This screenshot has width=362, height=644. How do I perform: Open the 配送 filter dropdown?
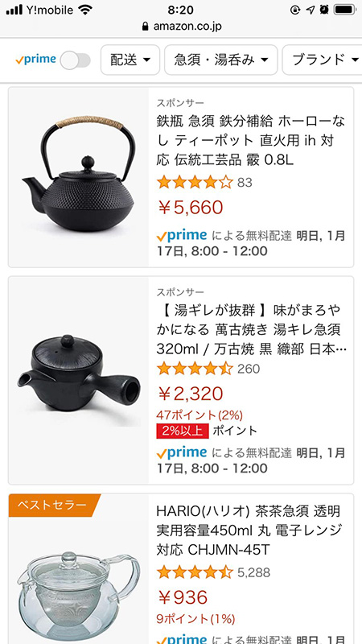(x=130, y=60)
